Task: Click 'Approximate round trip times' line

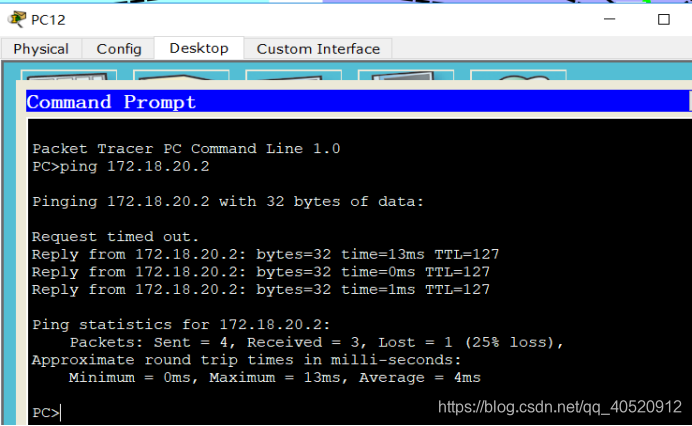Action: pyautogui.click(x=246, y=360)
